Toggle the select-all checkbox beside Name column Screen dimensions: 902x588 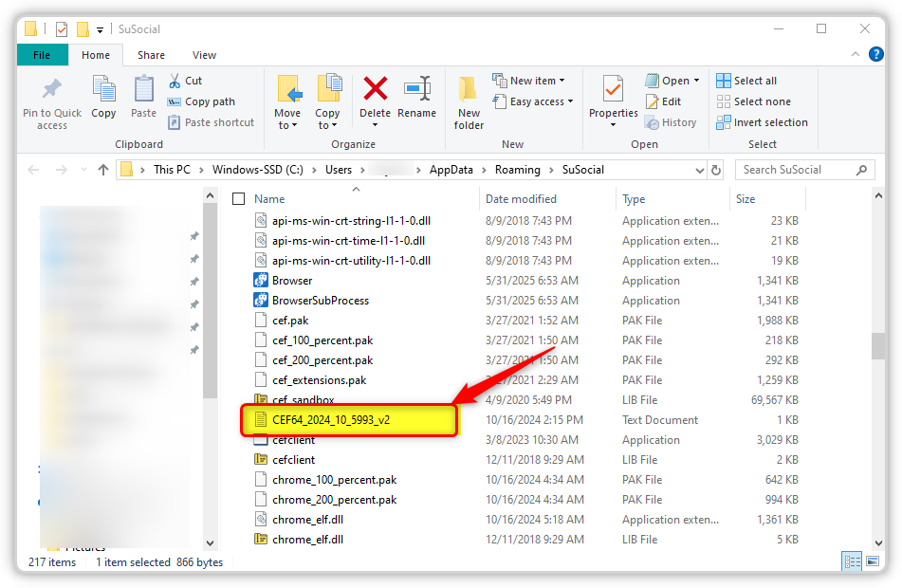pos(239,199)
